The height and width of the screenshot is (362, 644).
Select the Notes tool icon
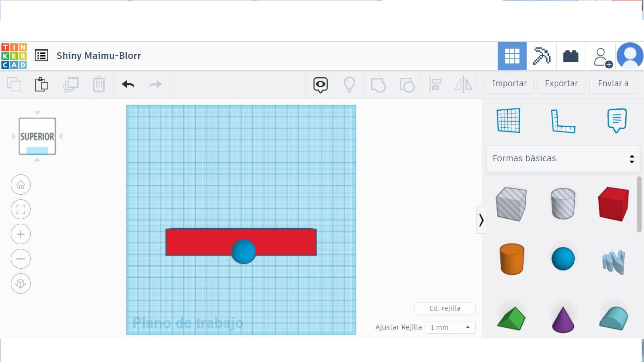pyautogui.click(x=617, y=121)
